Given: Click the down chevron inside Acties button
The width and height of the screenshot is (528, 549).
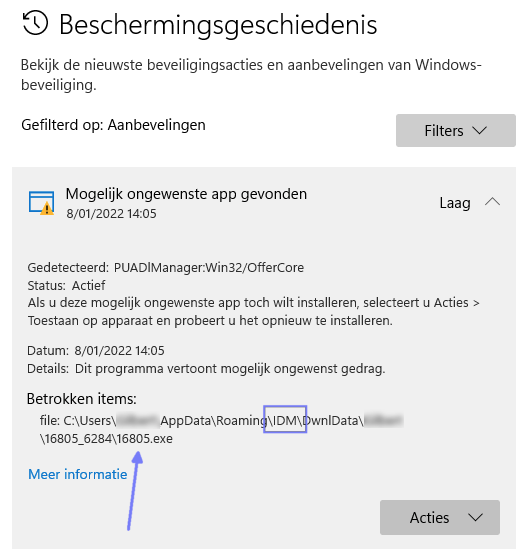Looking at the screenshot, I should (475, 517).
